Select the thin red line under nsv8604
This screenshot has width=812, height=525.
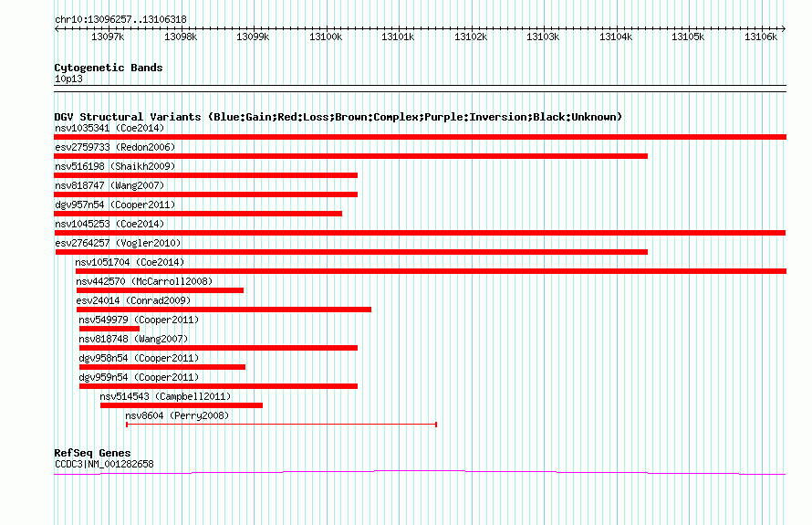pyautogui.click(x=282, y=425)
